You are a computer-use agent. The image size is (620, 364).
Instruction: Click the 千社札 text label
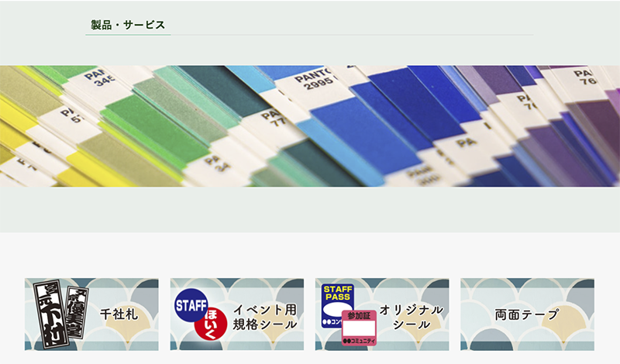tap(119, 314)
